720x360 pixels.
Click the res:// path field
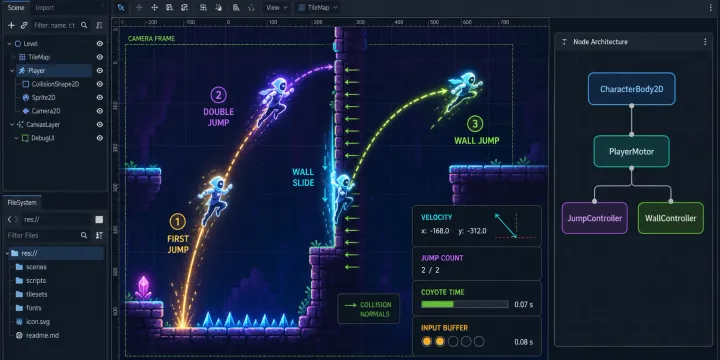point(57,219)
